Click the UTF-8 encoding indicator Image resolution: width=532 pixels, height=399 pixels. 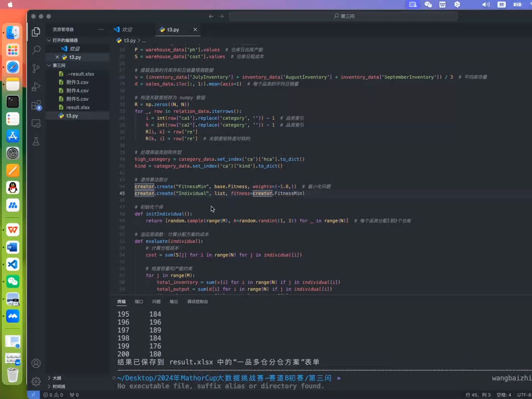click(x=524, y=395)
